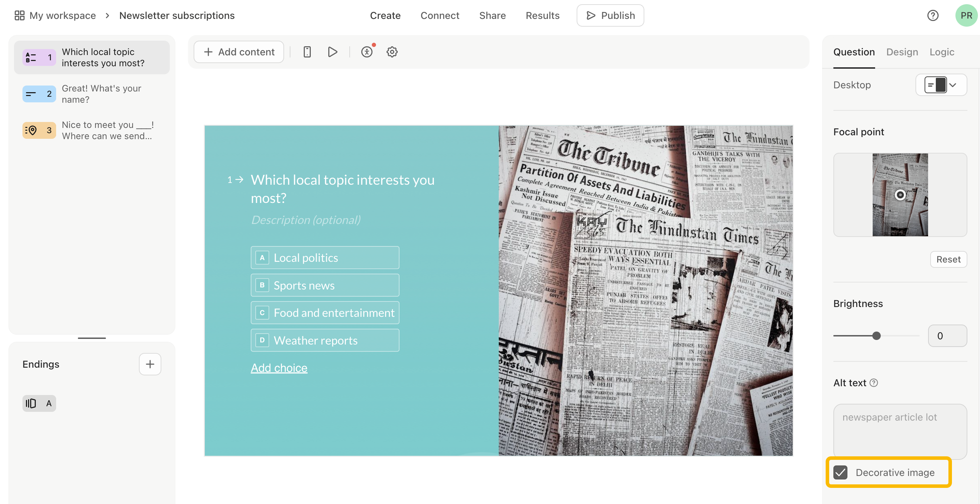The height and width of the screenshot is (504, 980).
Task: Adjust the Brightness slider handle
Action: pos(876,336)
